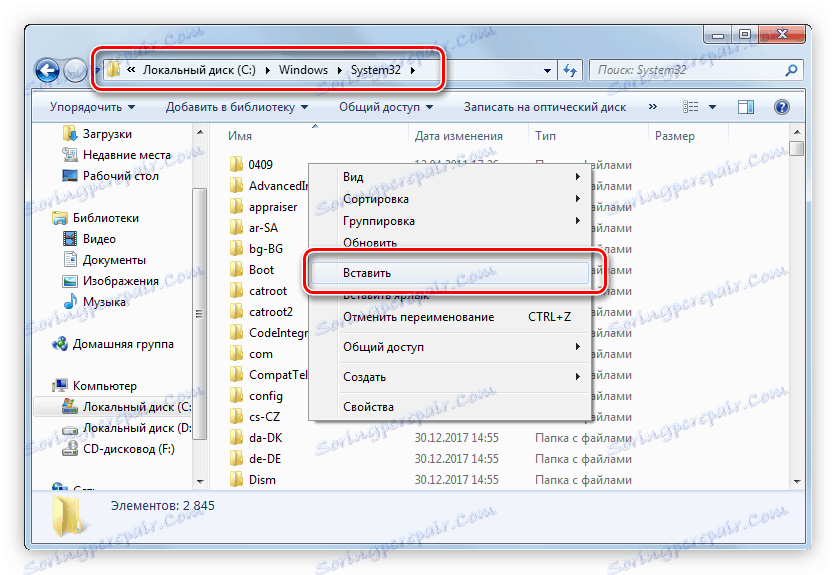Select the catroot2 folder

(261, 312)
